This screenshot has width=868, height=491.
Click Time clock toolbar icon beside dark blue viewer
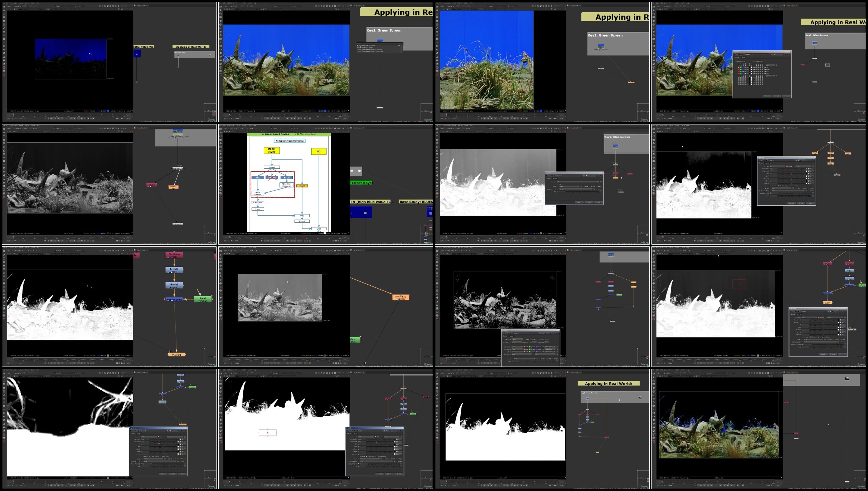(x=4, y=14)
